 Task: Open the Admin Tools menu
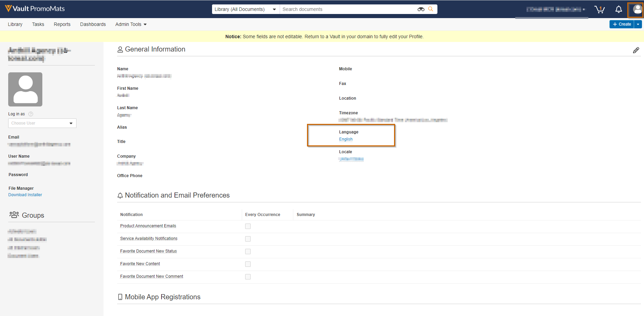click(131, 24)
